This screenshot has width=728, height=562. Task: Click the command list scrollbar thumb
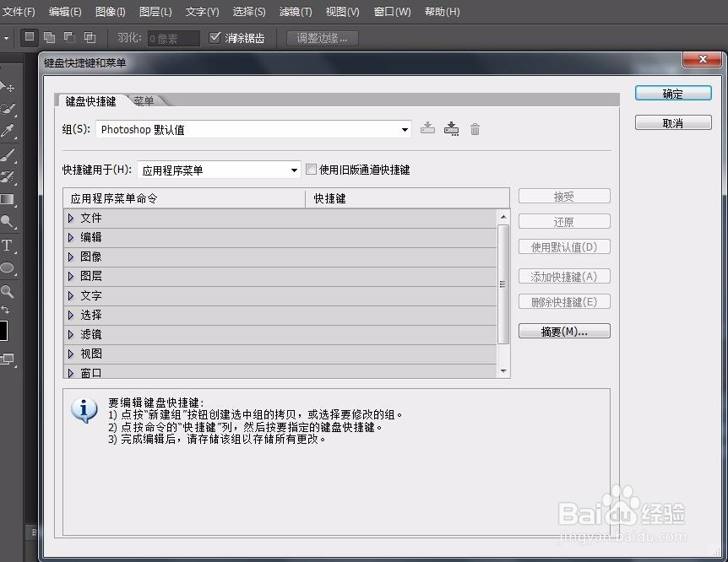point(503,284)
